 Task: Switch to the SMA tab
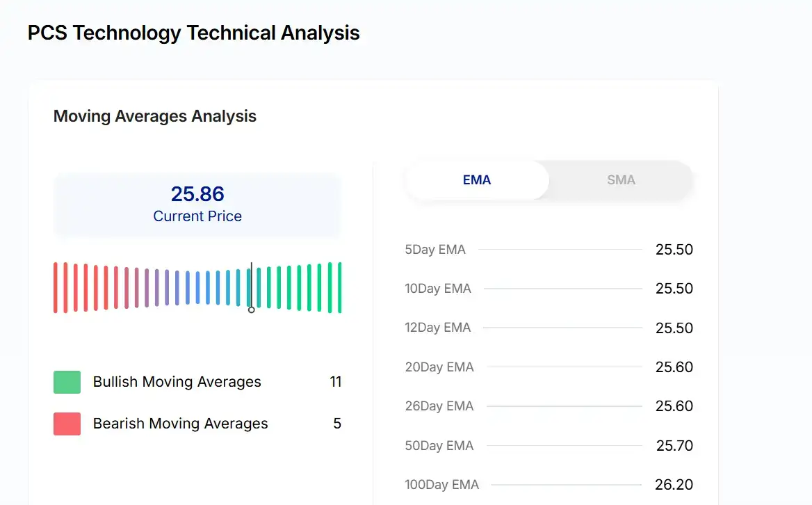click(x=620, y=180)
